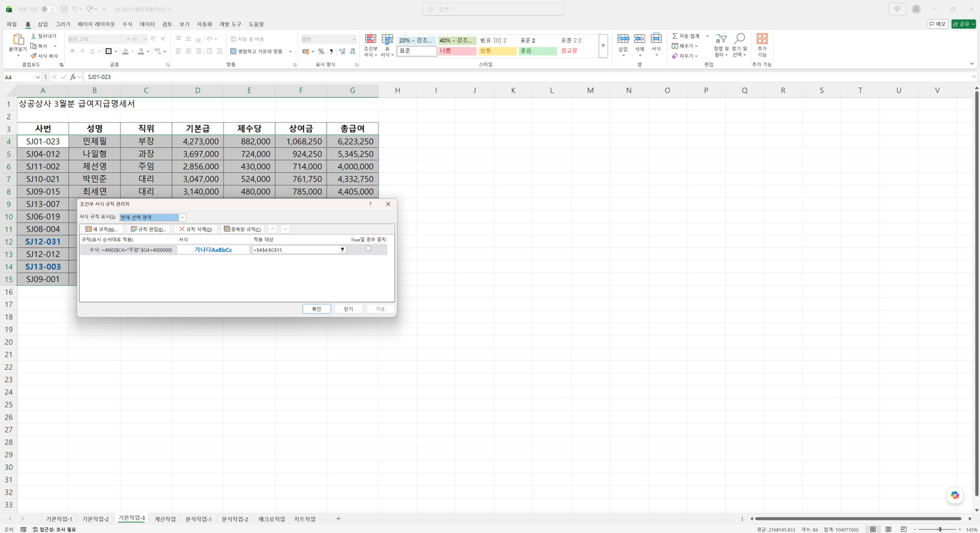Select the rule row with AND formula
Screen dimensions: 980x533
(233, 250)
